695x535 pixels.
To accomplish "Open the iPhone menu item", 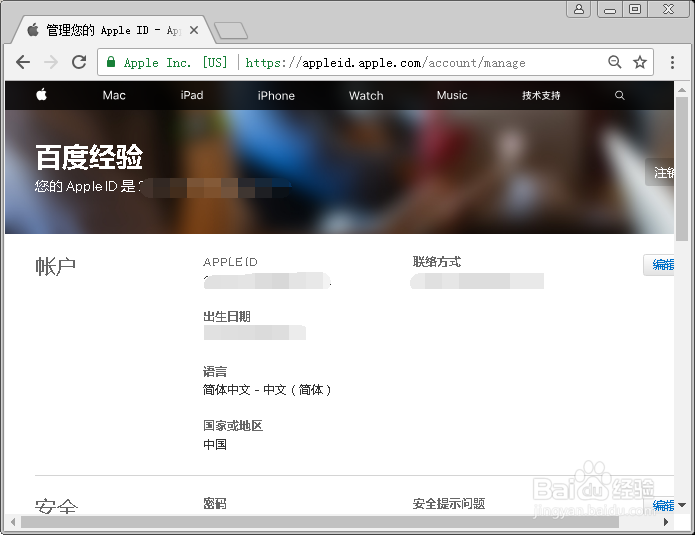I will pos(276,95).
